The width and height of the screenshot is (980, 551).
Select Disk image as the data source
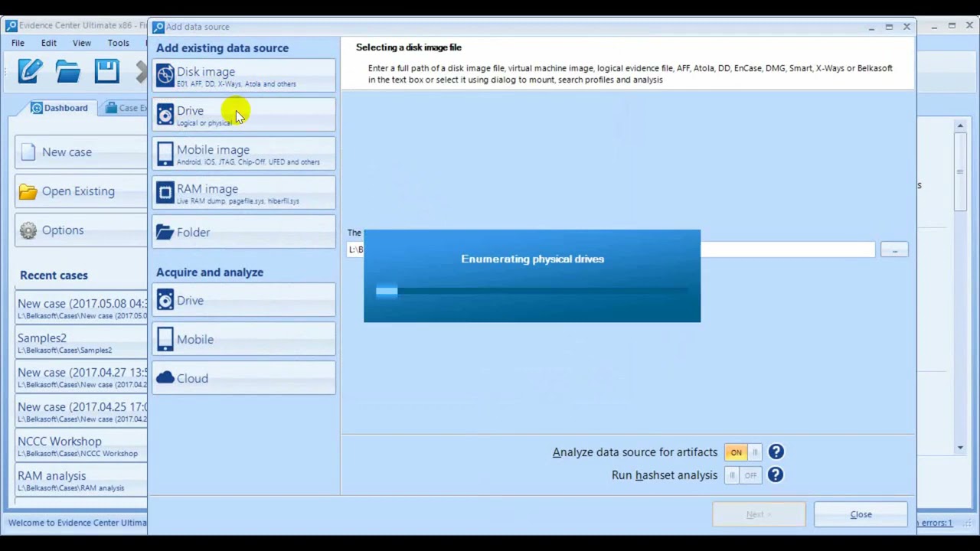tap(244, 76)
